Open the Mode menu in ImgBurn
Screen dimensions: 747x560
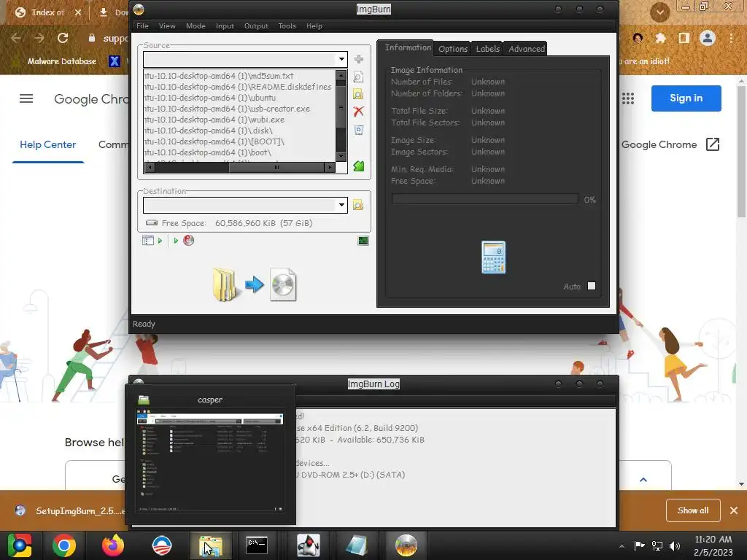click(196, 26)
